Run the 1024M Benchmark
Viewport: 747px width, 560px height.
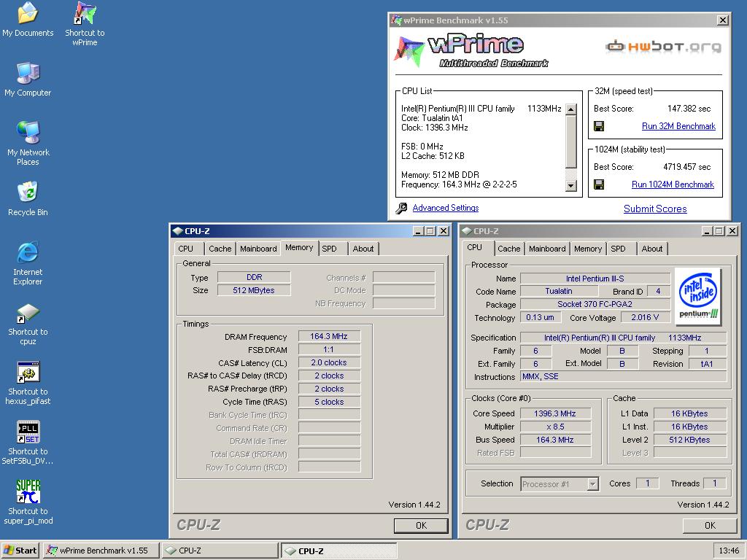pyautogui.click(x=673, y=184)
